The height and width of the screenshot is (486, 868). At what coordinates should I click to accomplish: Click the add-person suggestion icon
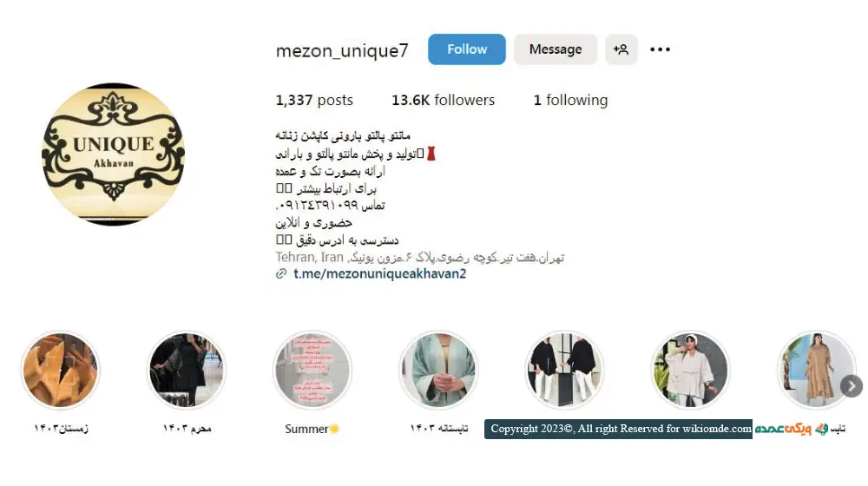pos(621,49)
